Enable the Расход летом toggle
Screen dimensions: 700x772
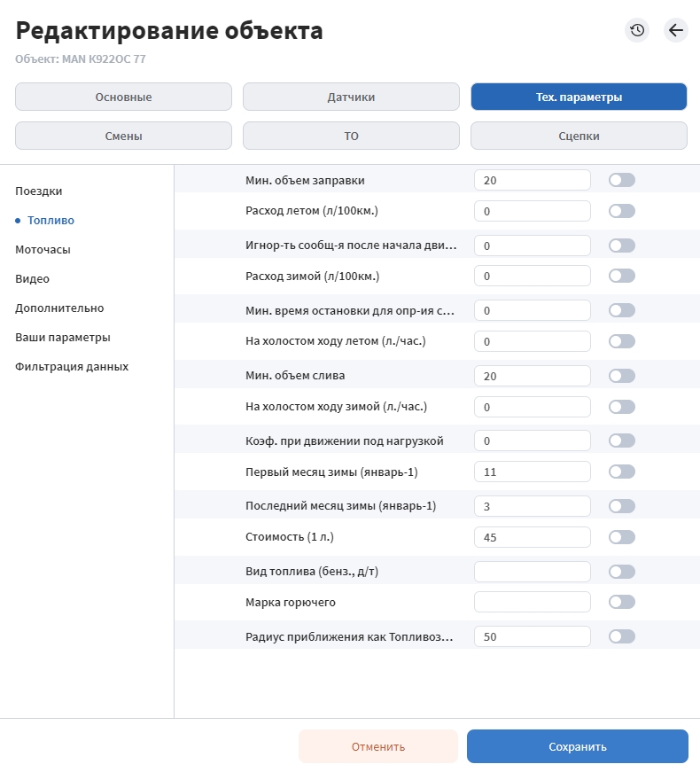click(622, 211)
